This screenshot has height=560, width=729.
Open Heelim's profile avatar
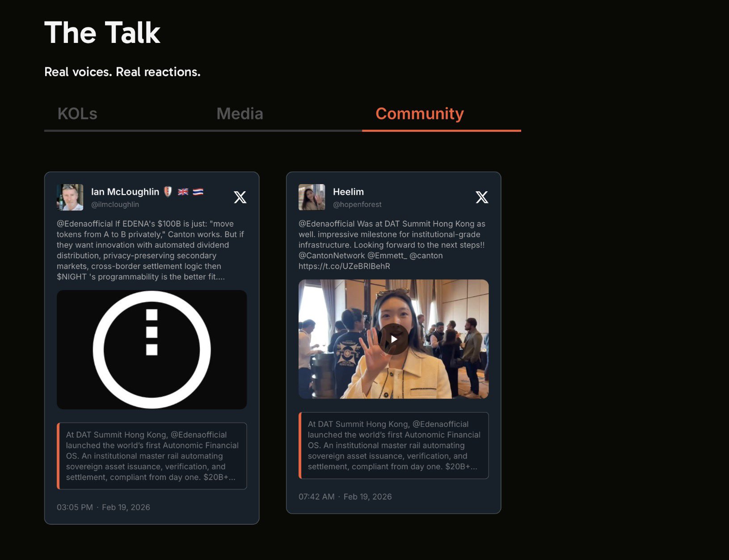coord(312,197)
